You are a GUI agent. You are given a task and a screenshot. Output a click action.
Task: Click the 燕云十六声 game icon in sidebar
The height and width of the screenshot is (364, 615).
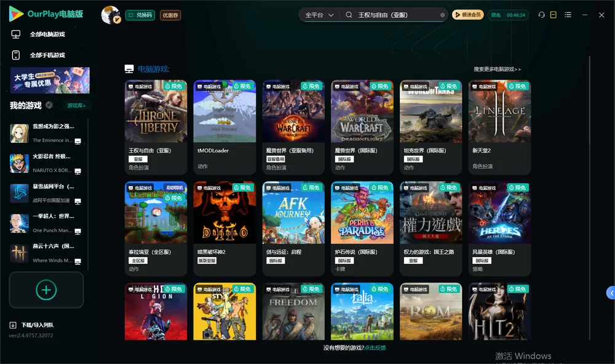[x=19, y=253]
